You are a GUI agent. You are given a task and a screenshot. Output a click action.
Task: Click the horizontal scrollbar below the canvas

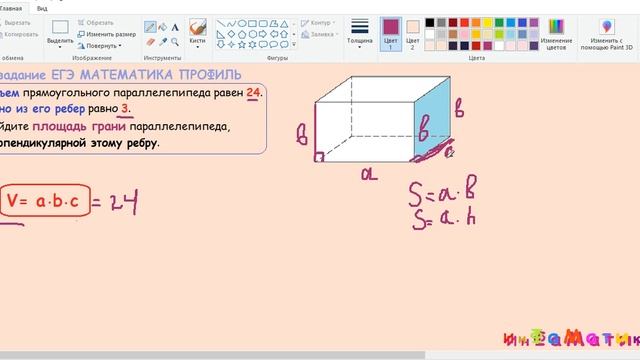pyautogui.click(x=212, y=356)
